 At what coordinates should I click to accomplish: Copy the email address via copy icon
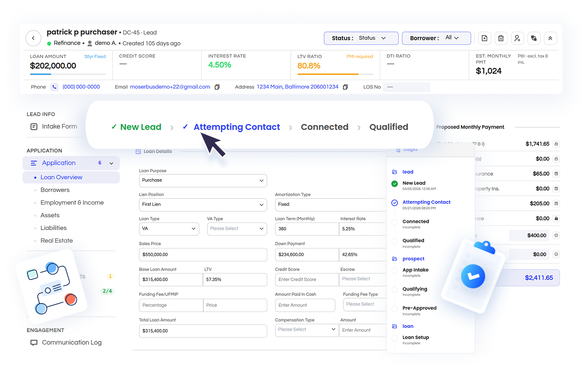[217, 87]
